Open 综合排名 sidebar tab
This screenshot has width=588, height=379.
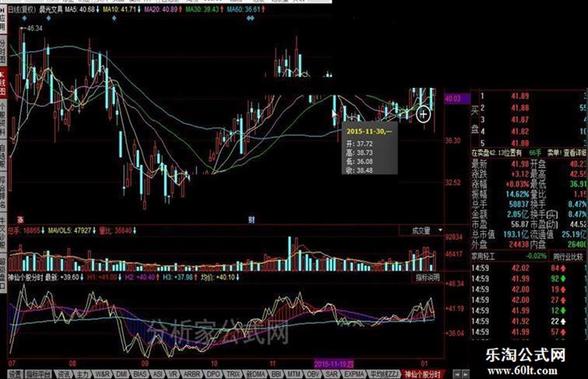(x=2, y=192)
